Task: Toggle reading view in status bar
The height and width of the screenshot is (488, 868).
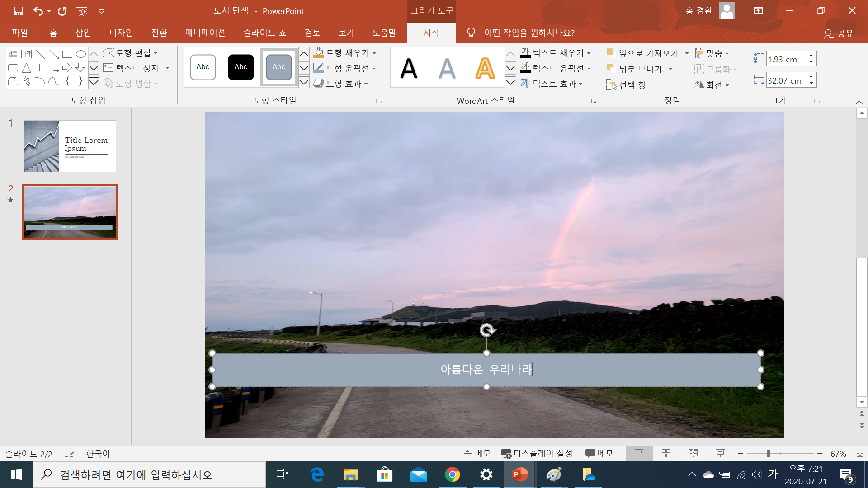Action: 693,453
